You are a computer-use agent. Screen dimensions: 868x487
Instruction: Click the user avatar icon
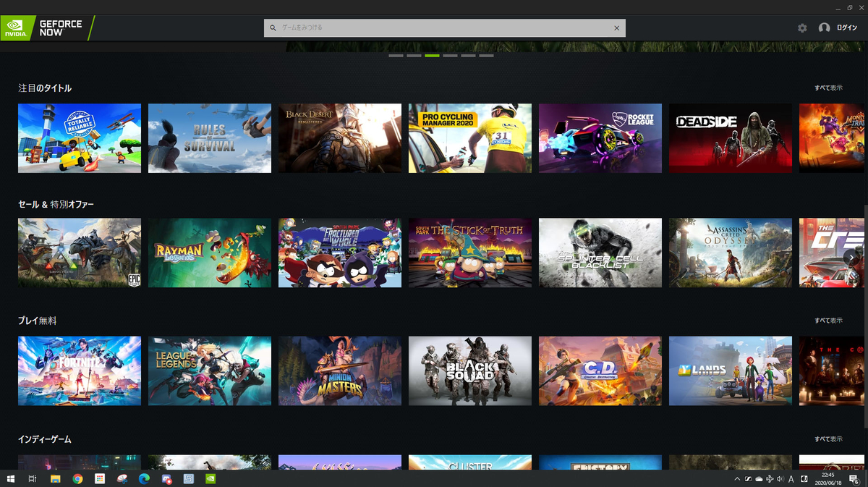click(x=824, y=27)
